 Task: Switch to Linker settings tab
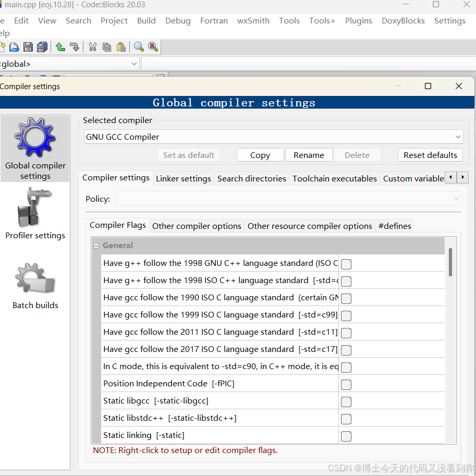point(184,178)
